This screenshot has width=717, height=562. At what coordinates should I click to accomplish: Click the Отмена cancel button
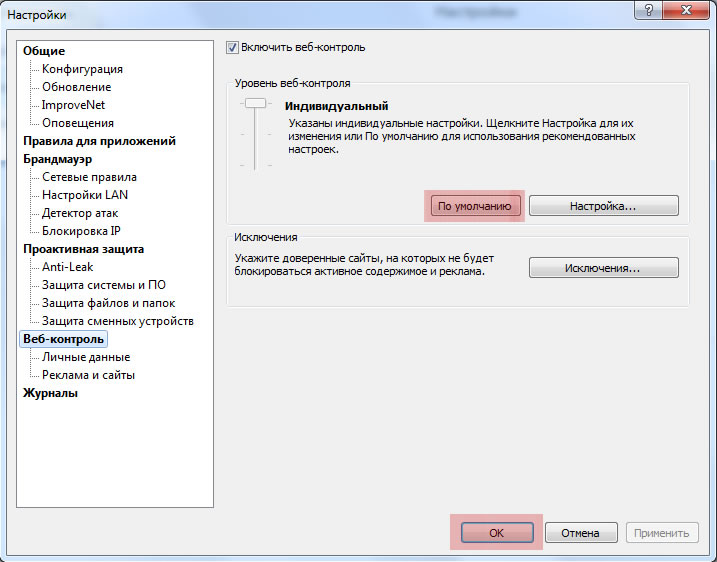click(580, 533)
